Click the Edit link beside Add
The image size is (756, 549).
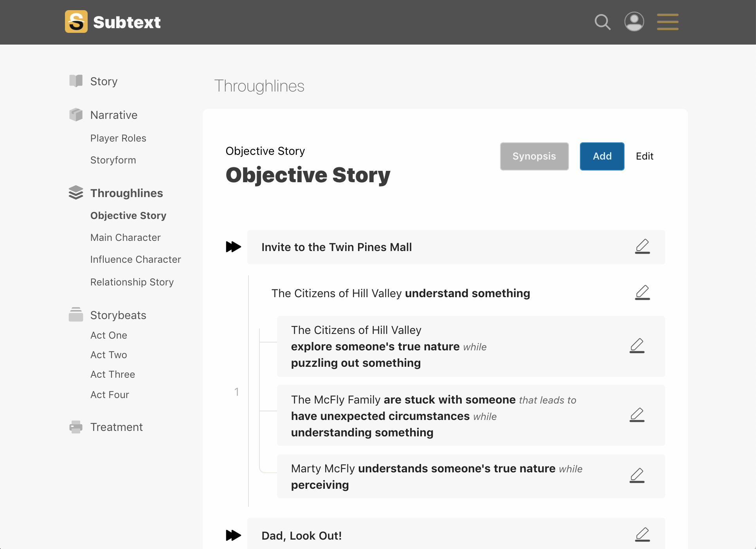tap(644, 156)
